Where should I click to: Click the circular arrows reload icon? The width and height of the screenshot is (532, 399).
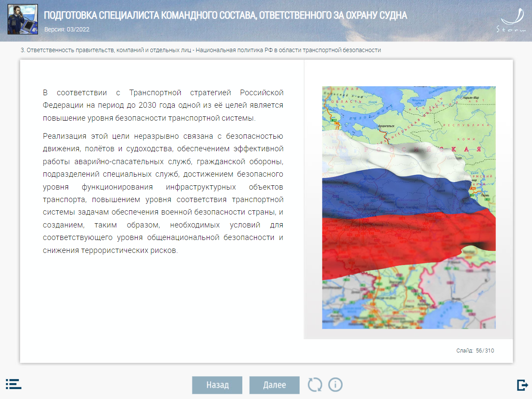point(315,384)
